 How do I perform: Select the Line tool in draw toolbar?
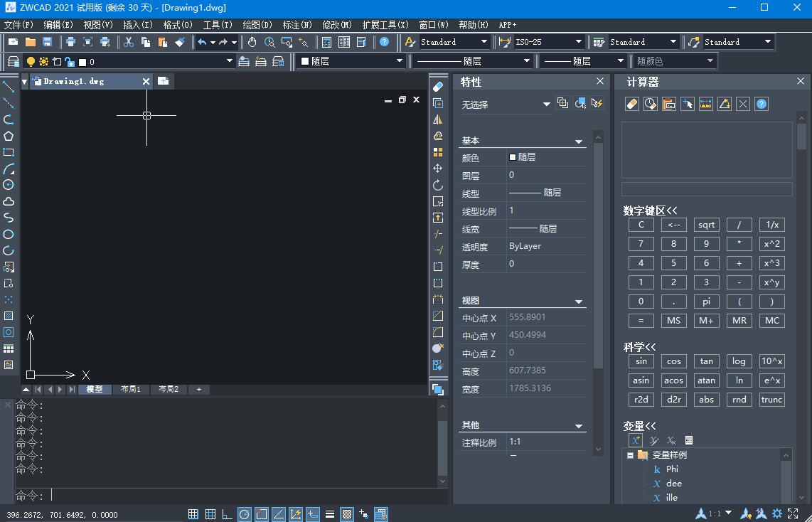click(9, 87)
